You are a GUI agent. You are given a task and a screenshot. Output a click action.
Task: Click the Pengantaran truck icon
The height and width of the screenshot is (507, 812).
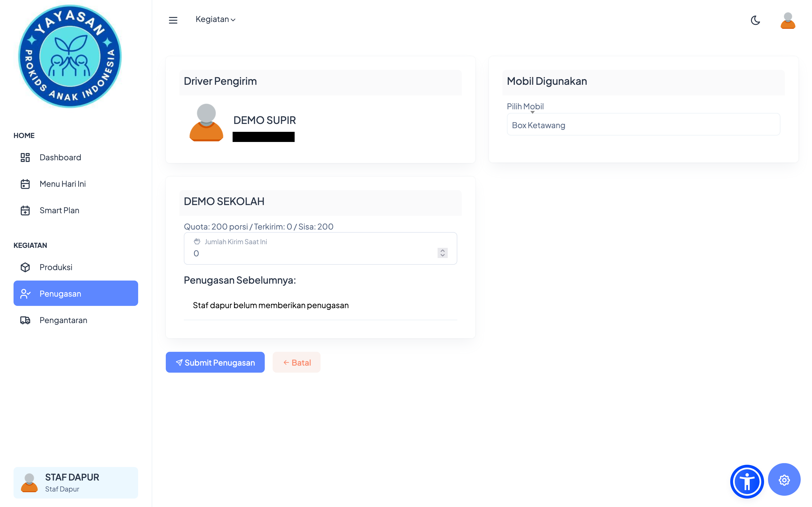click(25, 320)
